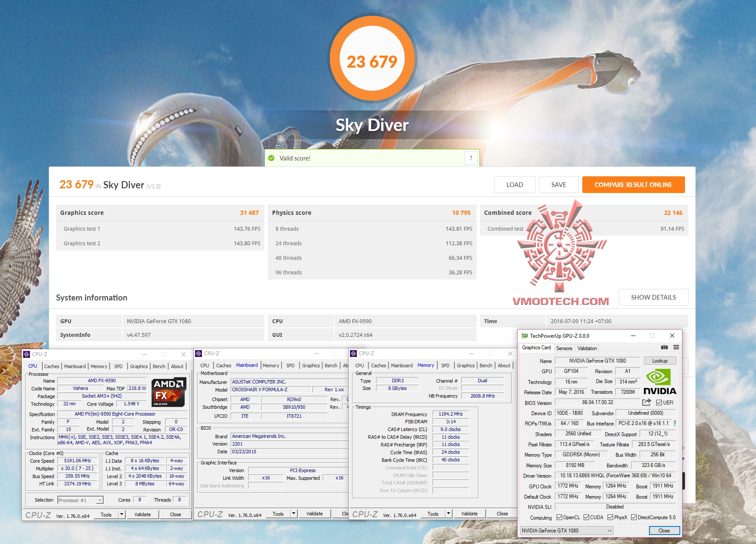The height and width of the screenshot is (544, 756).
Task: Click the BIOS date 03/23/2015
Action: pos(290,452)
